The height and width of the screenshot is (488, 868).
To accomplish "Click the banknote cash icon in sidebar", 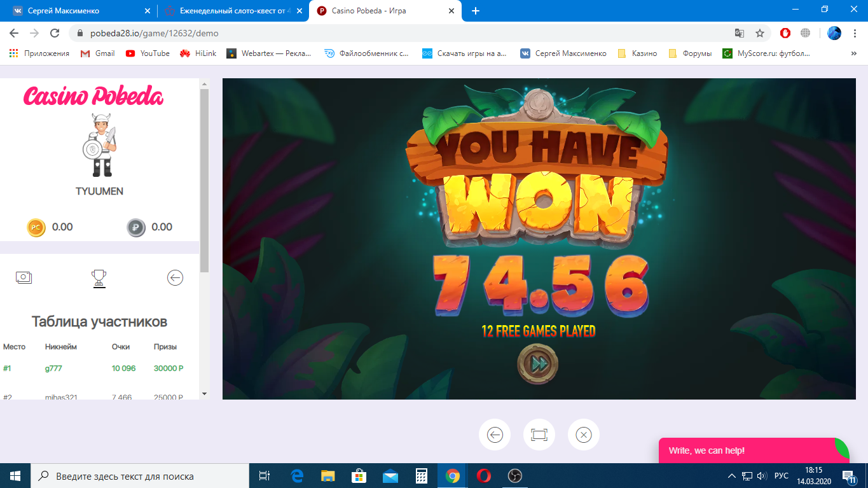I will pos(24,277).
